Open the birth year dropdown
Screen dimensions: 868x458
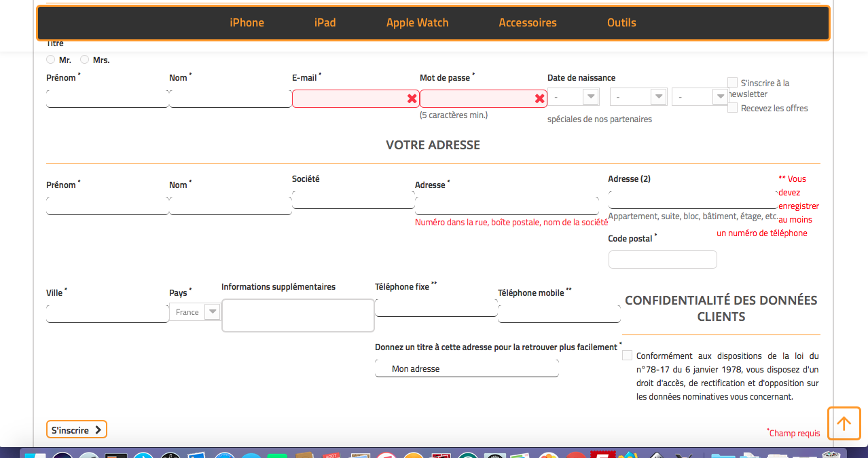tap(700, 97)
